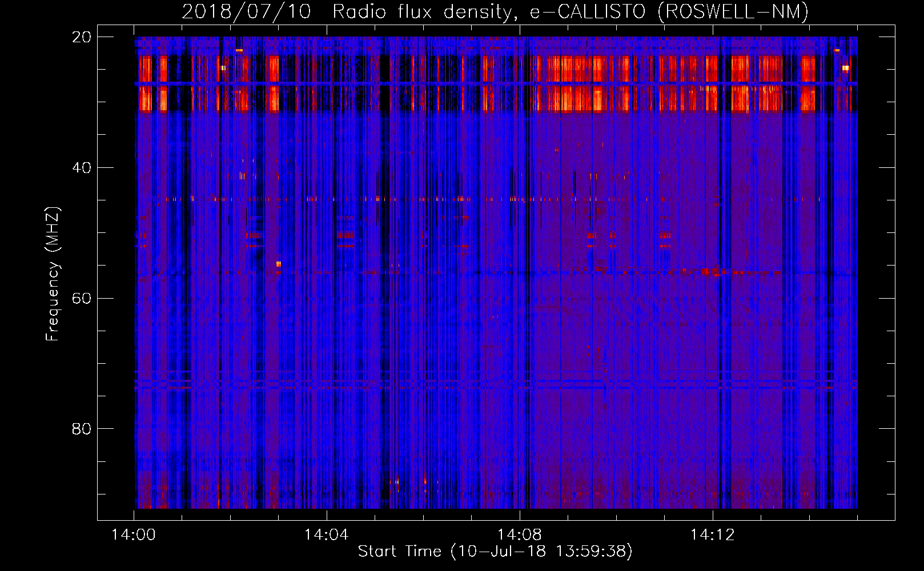Click the 80 frequency tick label
This screenshot has width=924, height=571.
pyautogui.click(x=82, y=429)
